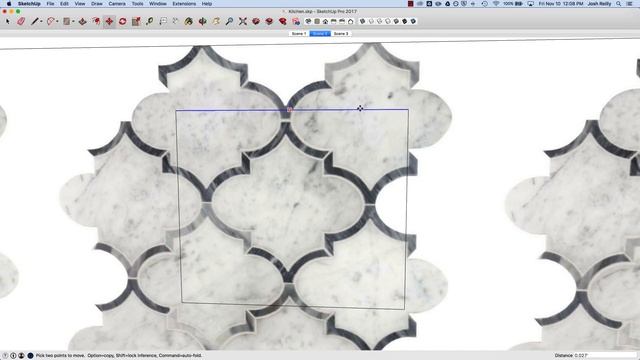Select the Text label tool
The image size is (640, 360).
tap(163, 21)
